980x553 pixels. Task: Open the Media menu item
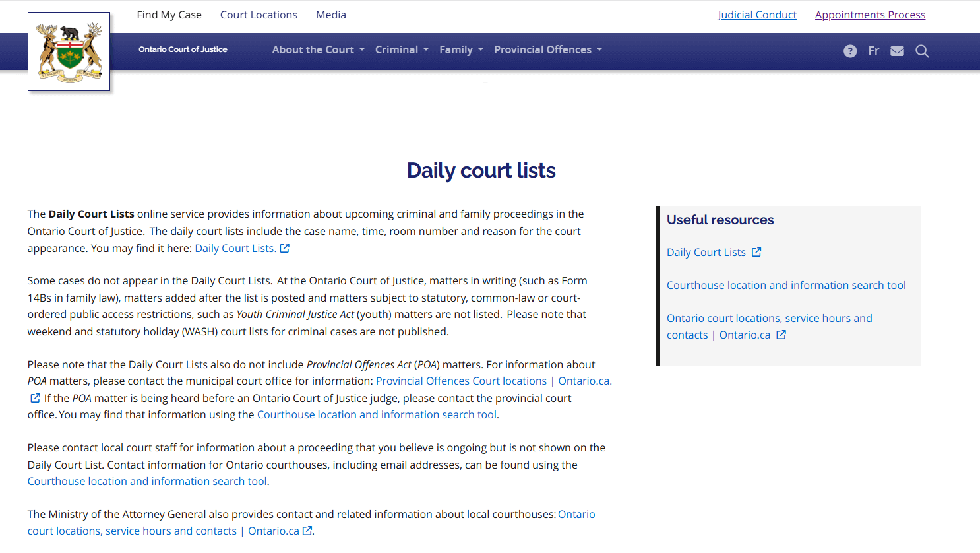click(x=331, y=15)
